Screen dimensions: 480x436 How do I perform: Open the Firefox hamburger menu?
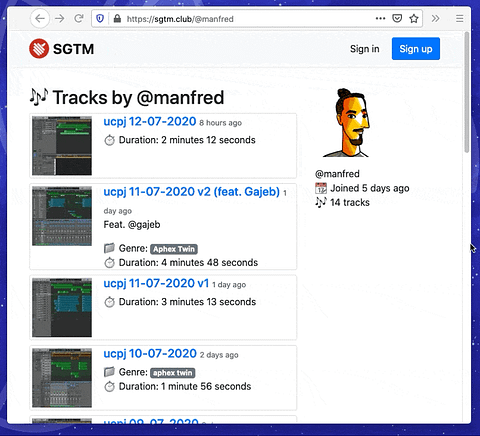460,18
